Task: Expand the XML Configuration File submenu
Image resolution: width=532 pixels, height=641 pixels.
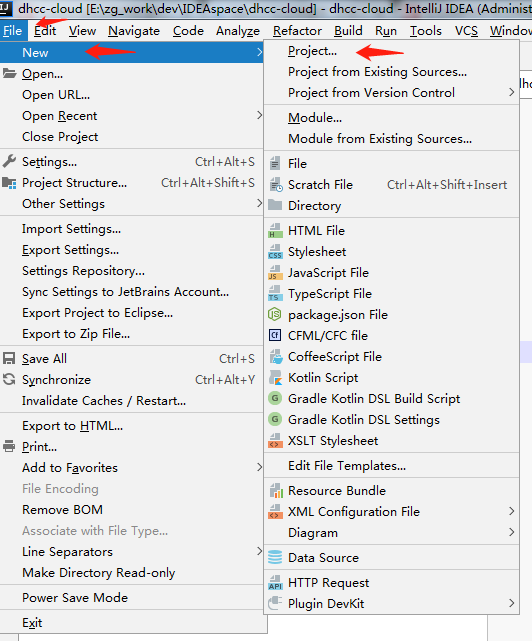Action: pos(512,511)
